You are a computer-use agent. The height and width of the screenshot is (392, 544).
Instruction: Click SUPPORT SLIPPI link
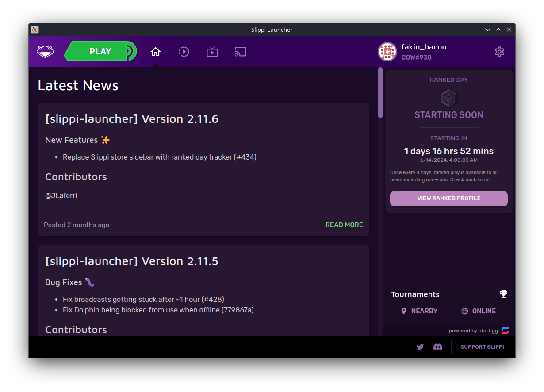point(482,347)
